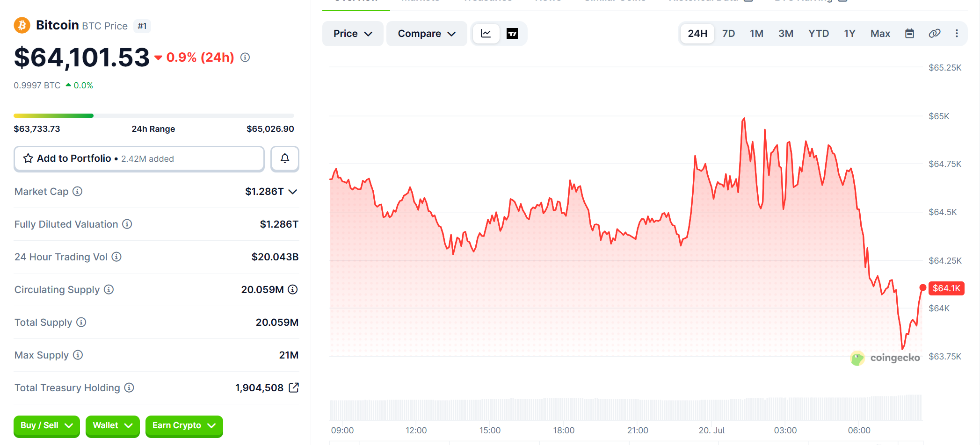Open info icon beside 20.059M circulating value
The image size is (980, 445).
pos(293,289)
